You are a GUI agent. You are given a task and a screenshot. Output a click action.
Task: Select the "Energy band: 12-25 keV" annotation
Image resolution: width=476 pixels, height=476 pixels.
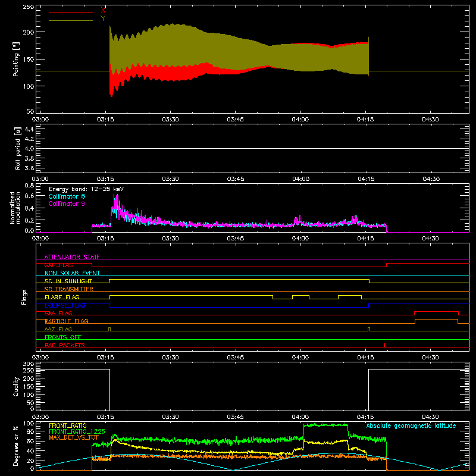click(86, 189)
